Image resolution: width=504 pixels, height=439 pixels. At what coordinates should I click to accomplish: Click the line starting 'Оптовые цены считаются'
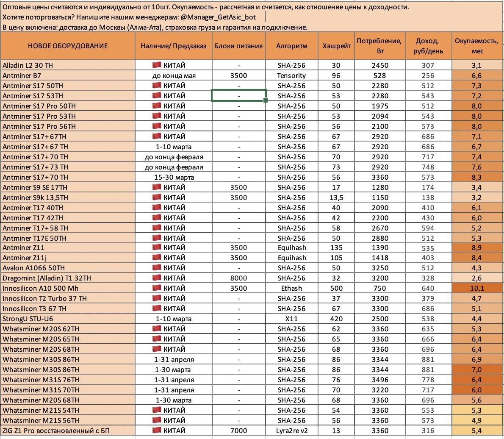(206, 7)
